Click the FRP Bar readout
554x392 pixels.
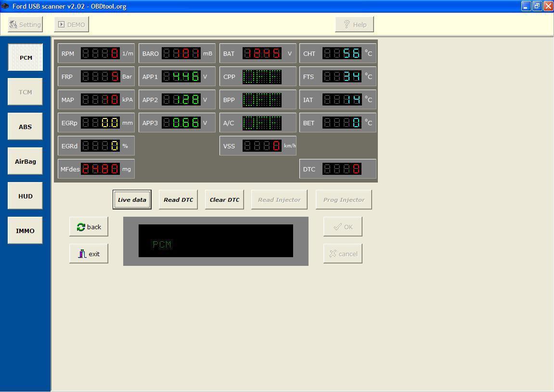100,77
